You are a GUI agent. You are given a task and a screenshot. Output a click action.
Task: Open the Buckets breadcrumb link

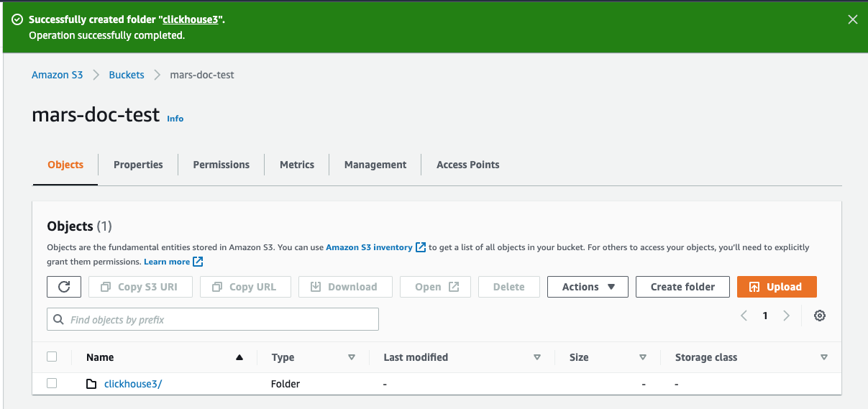coord(127,75)
